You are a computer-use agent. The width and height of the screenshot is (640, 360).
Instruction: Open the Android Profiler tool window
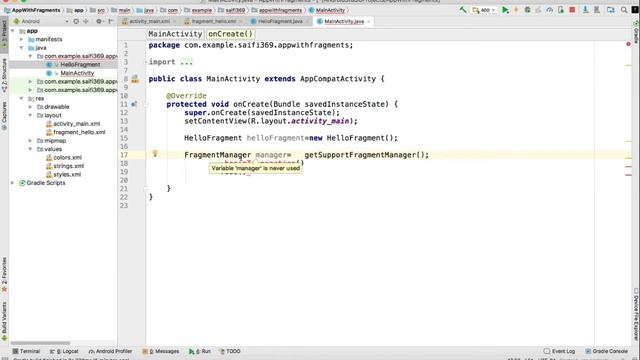(x=110, y=351)
